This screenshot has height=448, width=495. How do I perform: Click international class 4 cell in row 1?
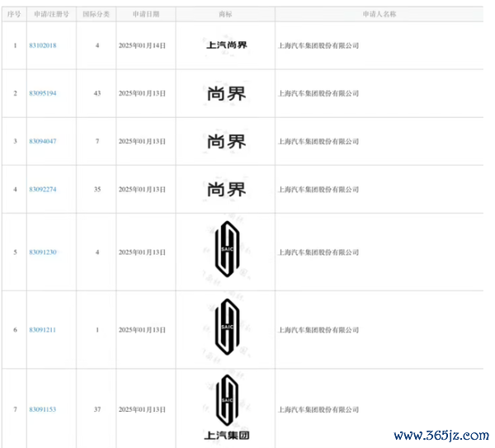point(97,45)
